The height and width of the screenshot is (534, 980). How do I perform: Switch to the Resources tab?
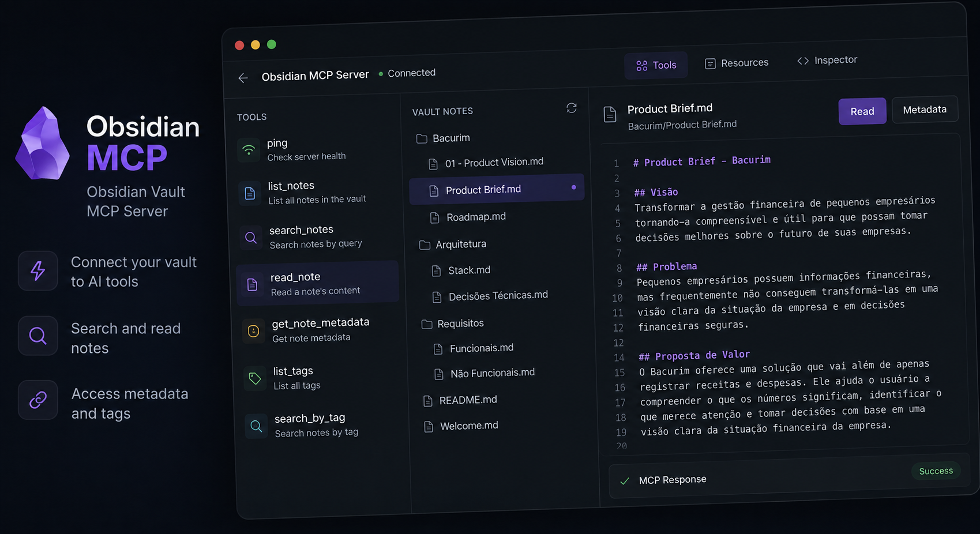point(737,63)
